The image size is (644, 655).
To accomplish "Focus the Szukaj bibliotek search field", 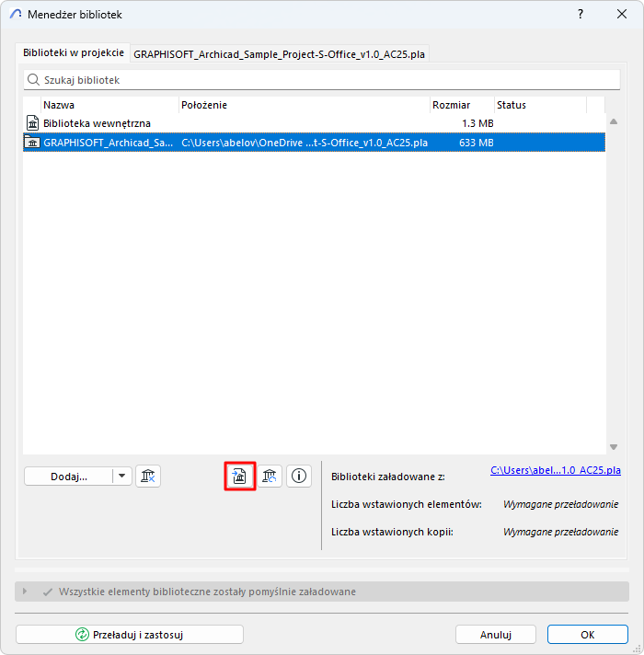I will [x=322, y=80].
